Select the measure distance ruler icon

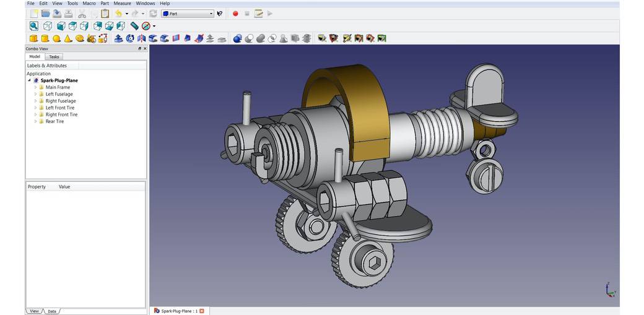click(x=134, y=26)
